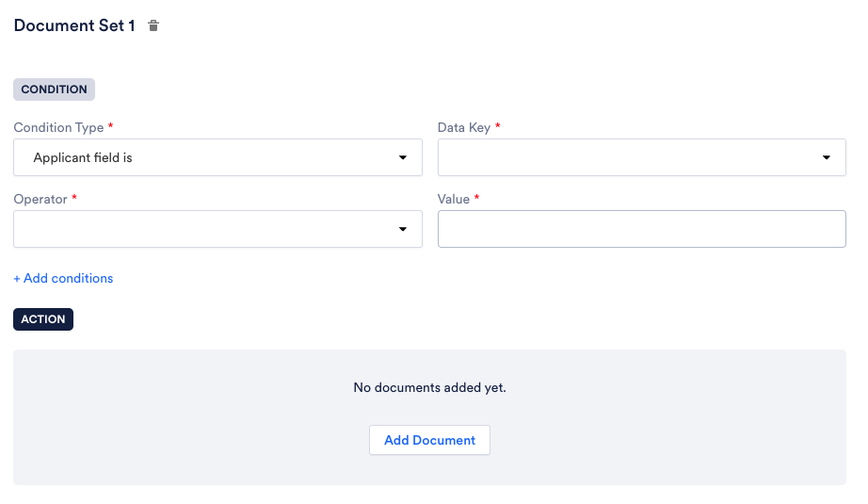
Task: Click the Operator caret arrow
Action: tap(402, 229)
